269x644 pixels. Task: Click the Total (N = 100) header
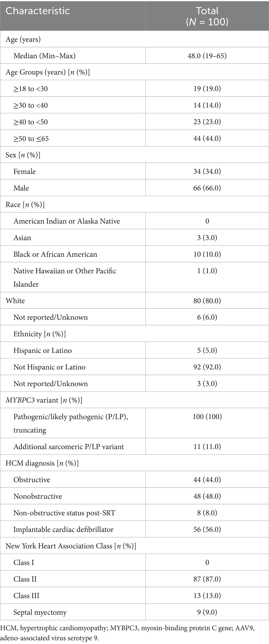207,16
